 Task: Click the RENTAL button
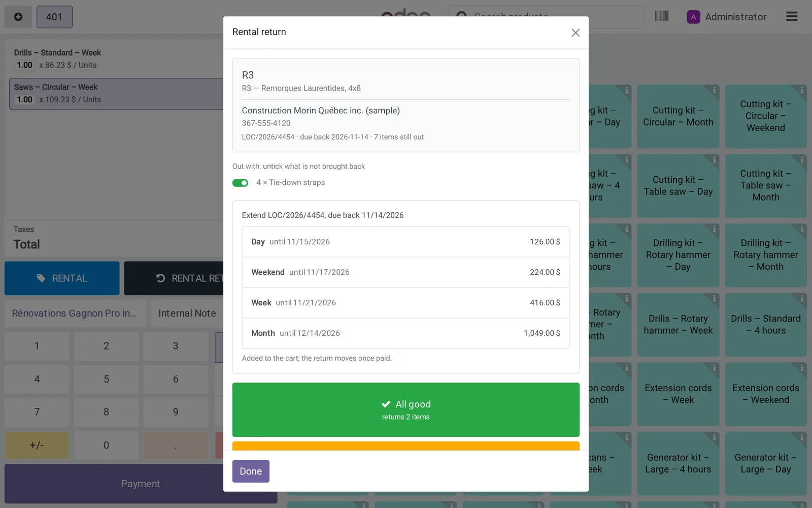(x=62, y=278)
